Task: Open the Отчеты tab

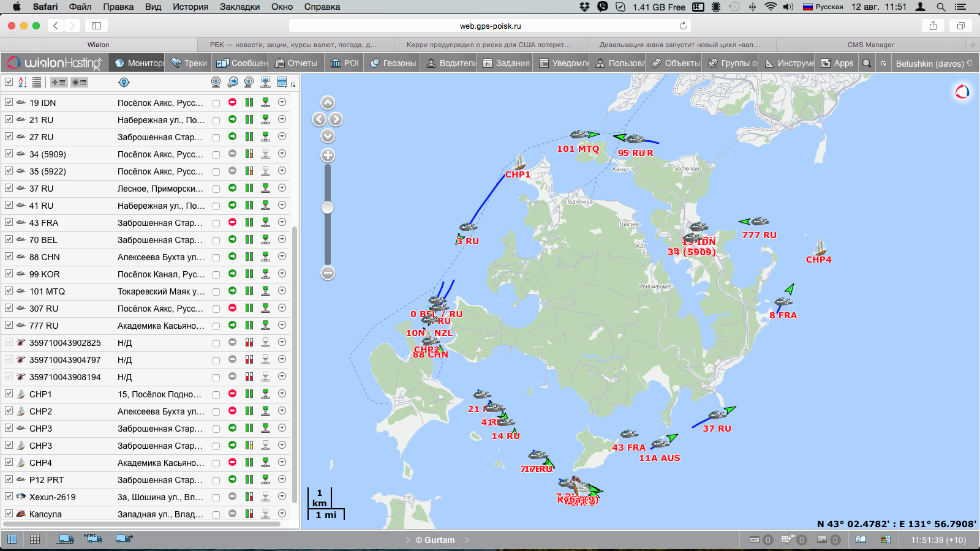Action: point(296,63)
